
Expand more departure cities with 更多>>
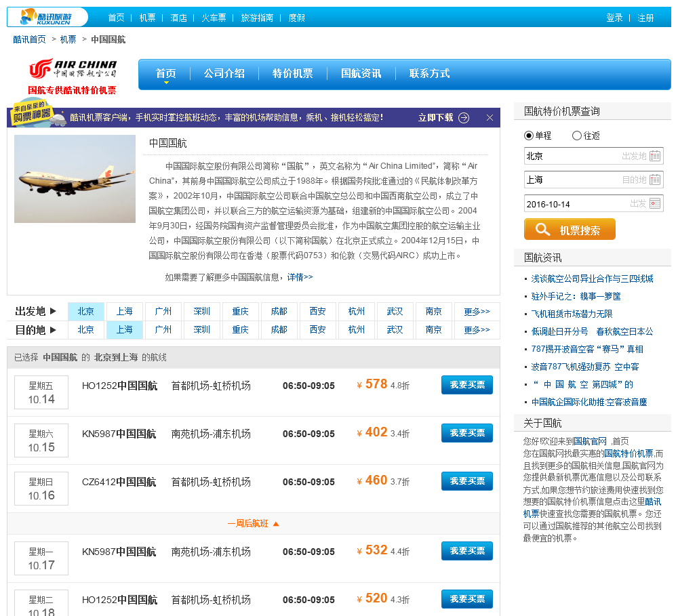477,311
